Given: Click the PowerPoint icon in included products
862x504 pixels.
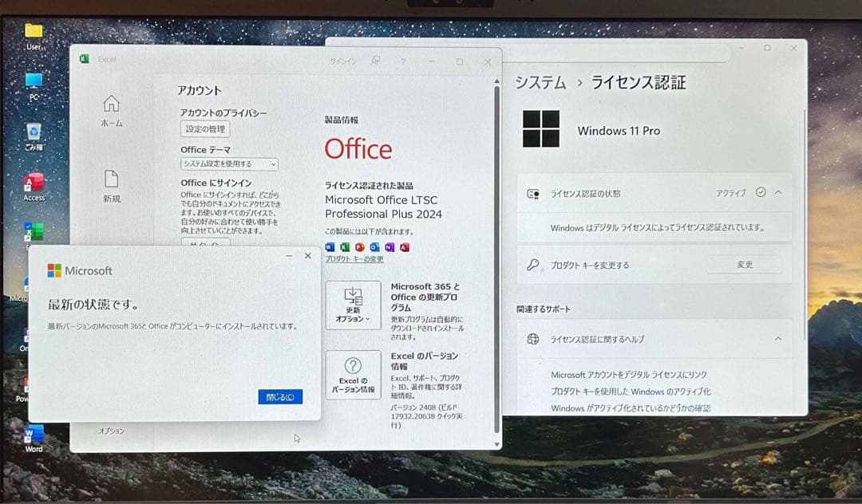Looking at the screenshot, I should tap(360, 247).
